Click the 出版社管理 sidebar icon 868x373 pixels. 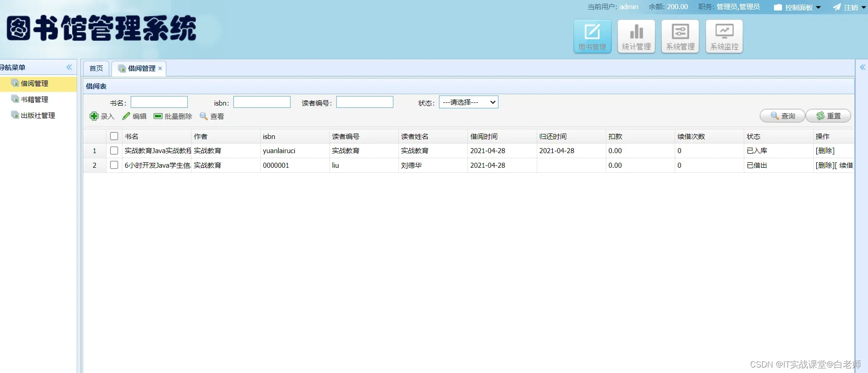[x=16, y=115]
